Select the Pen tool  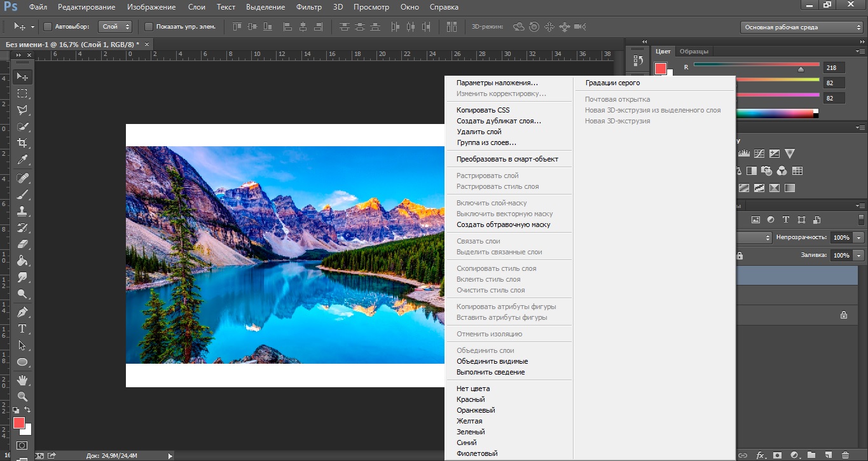click(x=22, y=312)
